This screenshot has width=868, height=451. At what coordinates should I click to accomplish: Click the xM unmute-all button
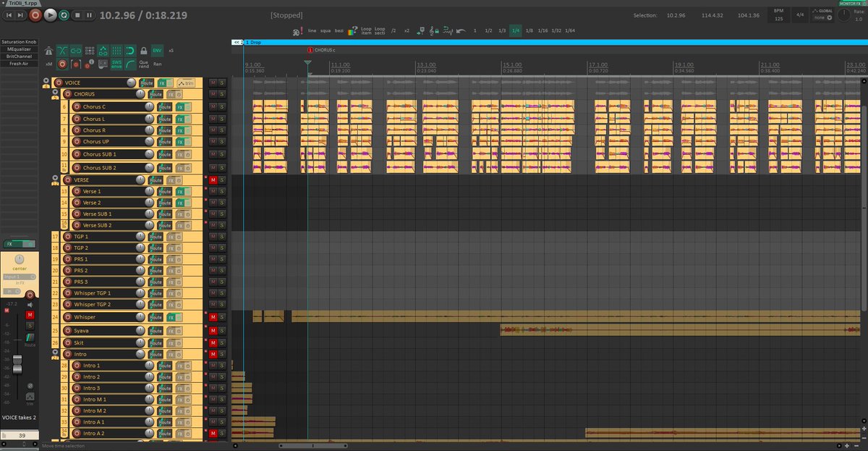coord(48,64)
